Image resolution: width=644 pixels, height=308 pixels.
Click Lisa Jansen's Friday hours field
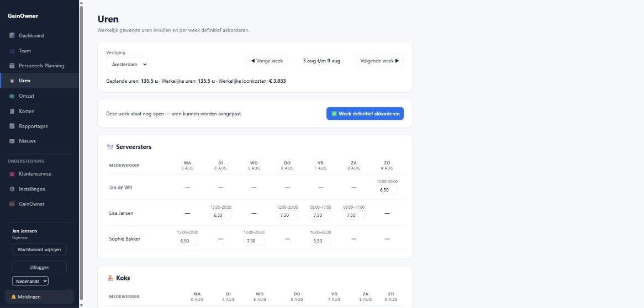[320, 215]
